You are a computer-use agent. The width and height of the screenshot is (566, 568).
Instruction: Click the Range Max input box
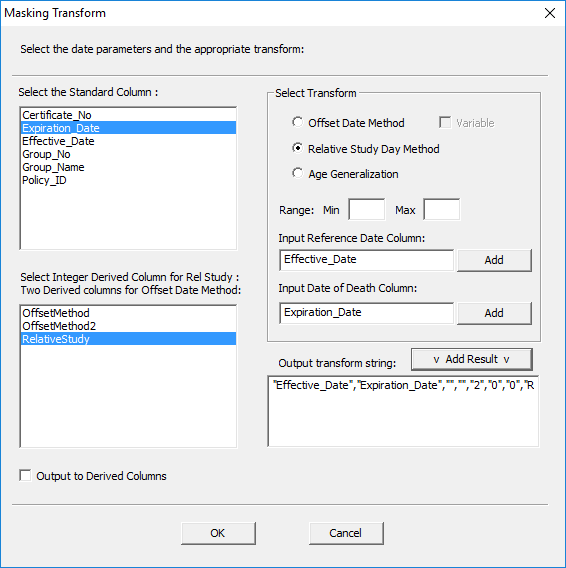442,209
